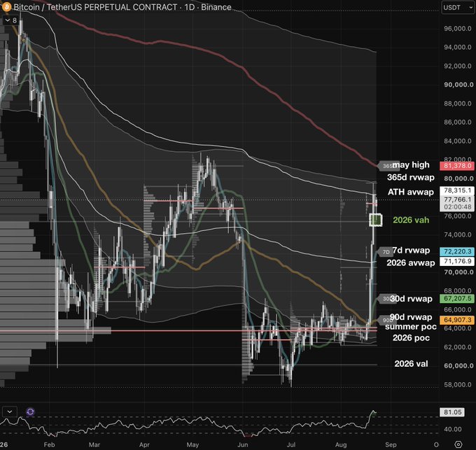This screenshot has width=476, height=450.
Task: Click the Feb label on time axis
Action: tap(49, 445)
